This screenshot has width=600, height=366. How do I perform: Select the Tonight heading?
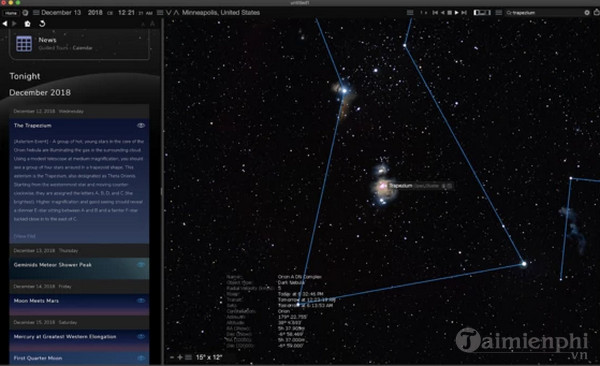click(24, 76)
